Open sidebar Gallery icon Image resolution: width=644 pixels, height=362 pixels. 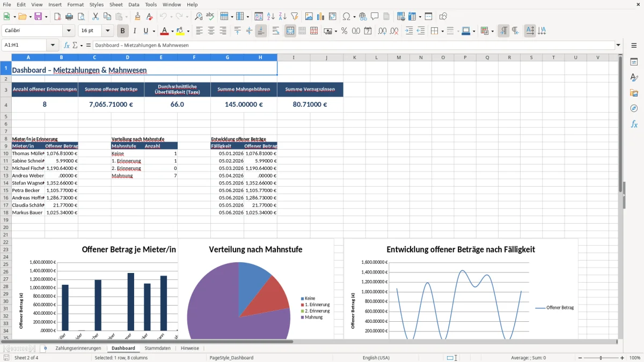[634, 93]
